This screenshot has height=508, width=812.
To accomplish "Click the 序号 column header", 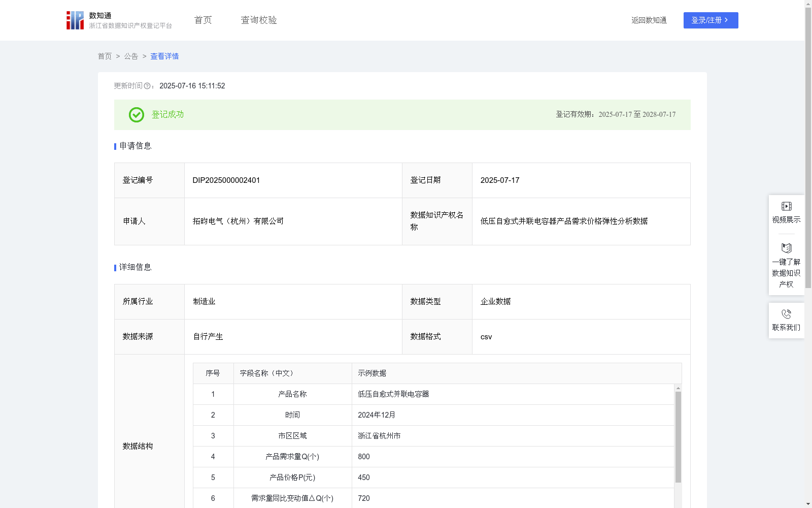I will point(213,373).
